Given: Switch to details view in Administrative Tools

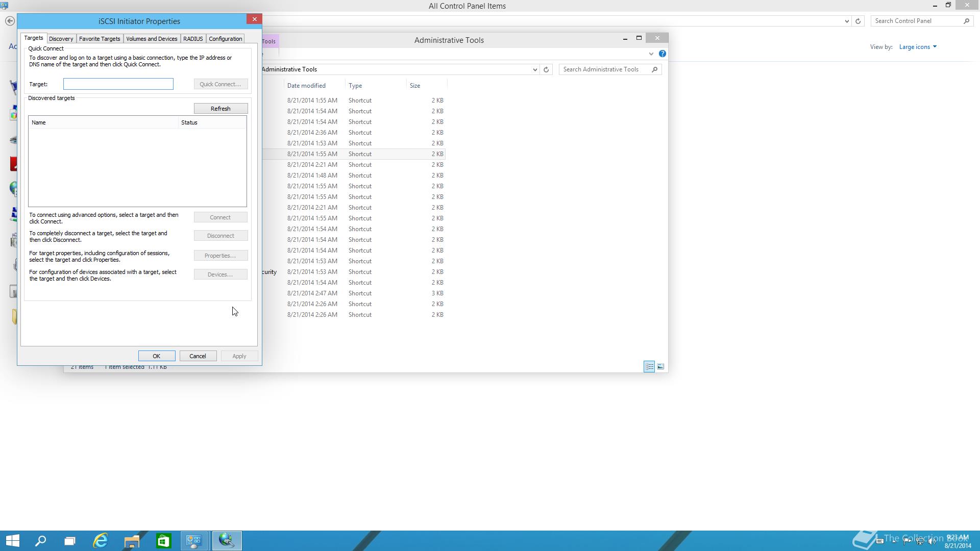Looking at the screenshot, I should click(649, 366).
